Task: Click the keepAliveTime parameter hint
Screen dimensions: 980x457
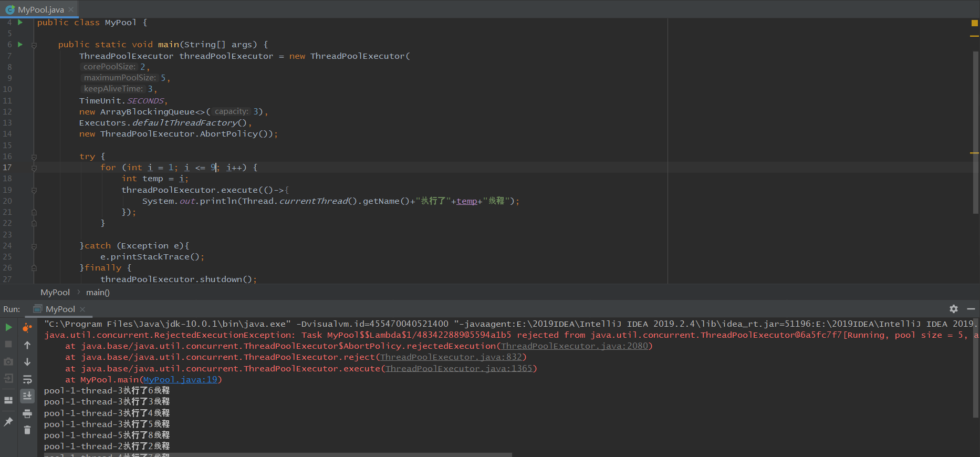Action: [x=113, y=89]
